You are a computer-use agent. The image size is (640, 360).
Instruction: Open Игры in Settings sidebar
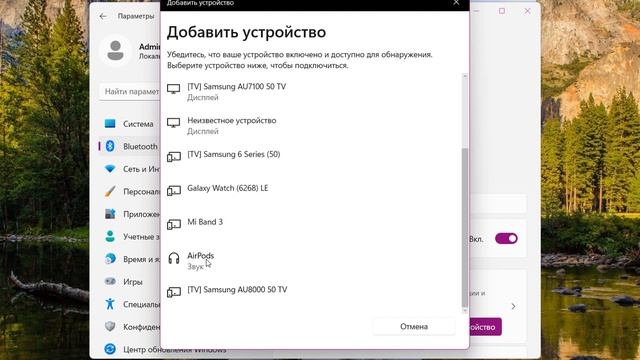point(129,282)
